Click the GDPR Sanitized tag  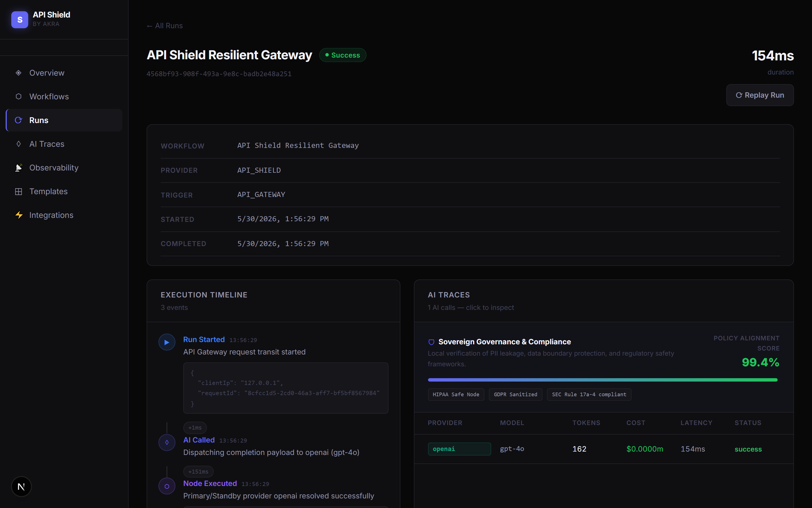click(x=515, y=395)
